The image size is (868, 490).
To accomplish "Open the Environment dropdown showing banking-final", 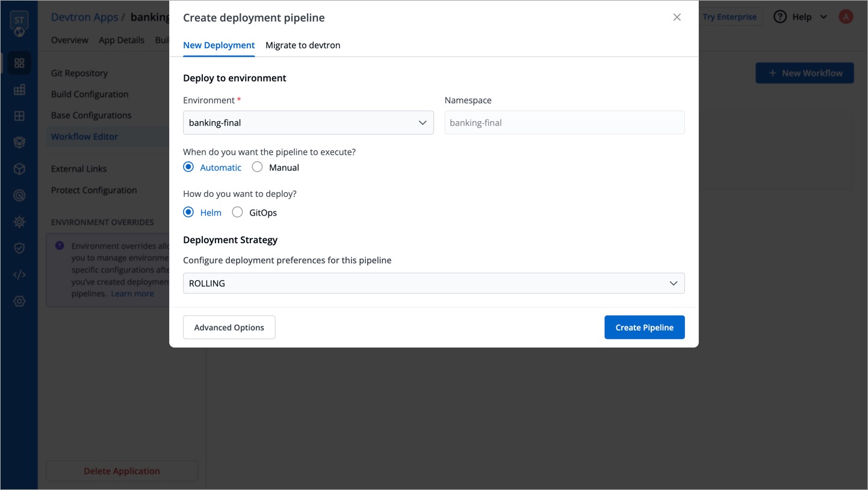I will [x=308, y=122].
